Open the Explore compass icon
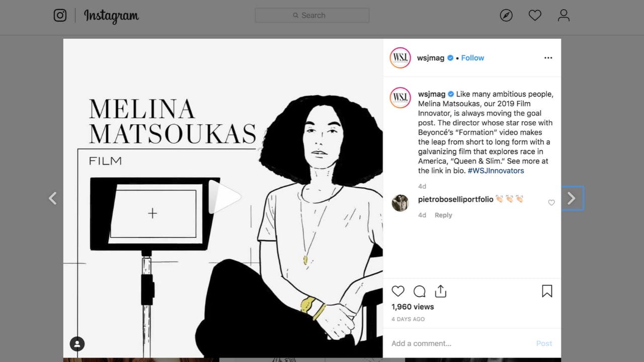Viewport: 644px width, 362px height. (506, 16)
